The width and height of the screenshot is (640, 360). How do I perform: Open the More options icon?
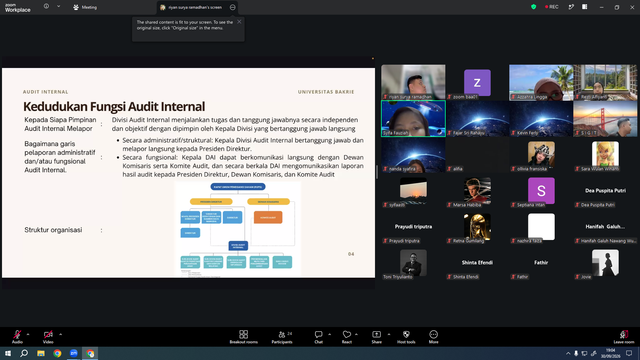point(433,335)
